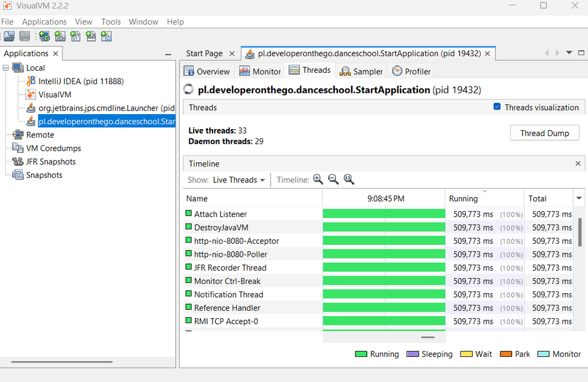588x382 pixels.
Task: Click the Add JMX Connection toolbar icon
Action: click(60, 36)
